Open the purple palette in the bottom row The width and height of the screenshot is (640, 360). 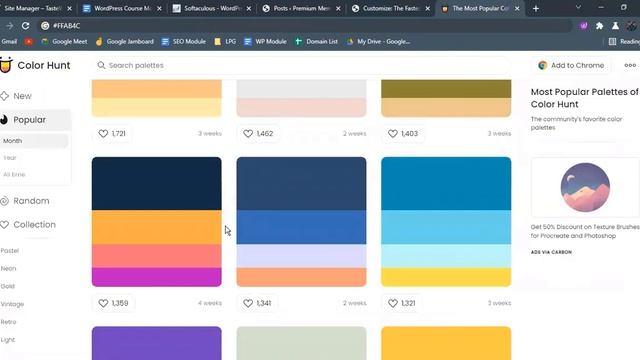click(x=157, y=343)
